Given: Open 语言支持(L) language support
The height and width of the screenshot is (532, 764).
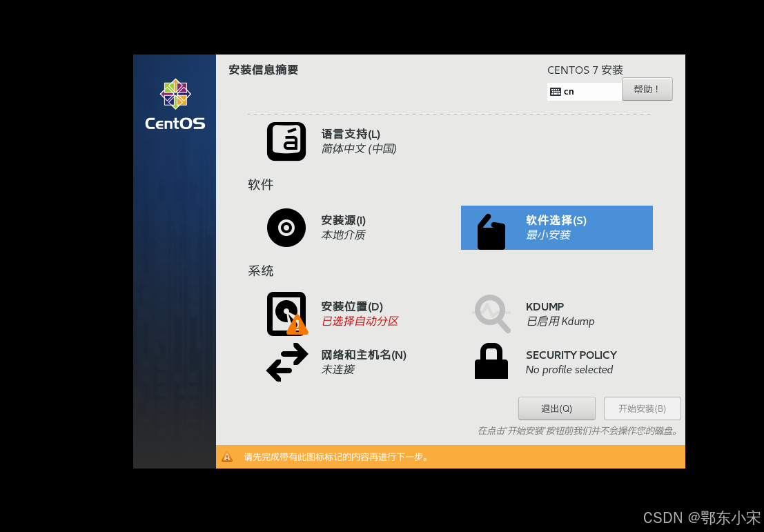Looking at the screenshot, I should click(351, 134).
